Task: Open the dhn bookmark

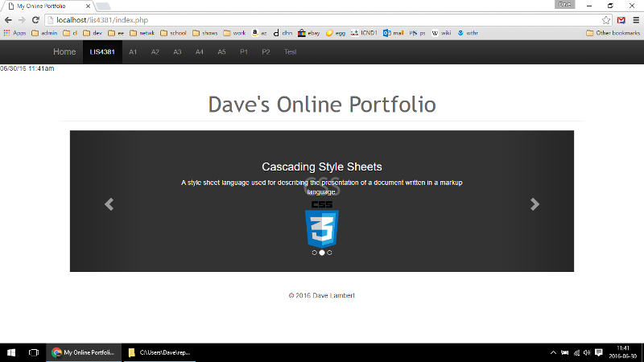Action: pyautogui.click(x=283, y=33)
